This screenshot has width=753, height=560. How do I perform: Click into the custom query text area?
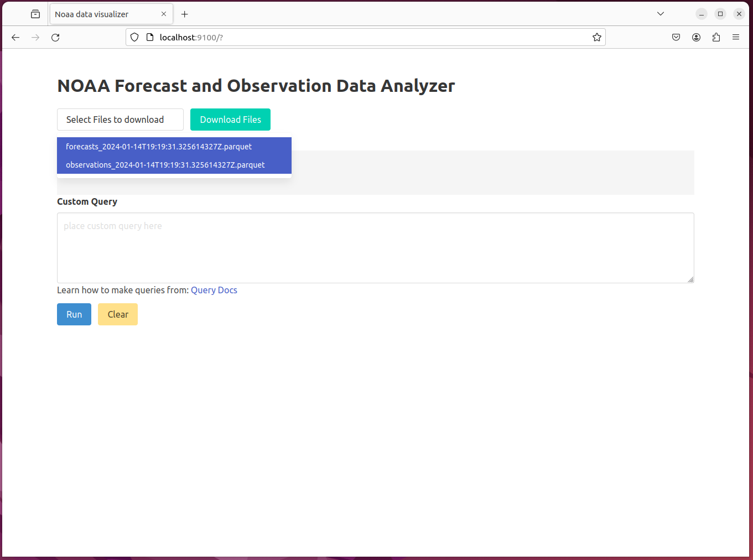(x=376, y=248)
